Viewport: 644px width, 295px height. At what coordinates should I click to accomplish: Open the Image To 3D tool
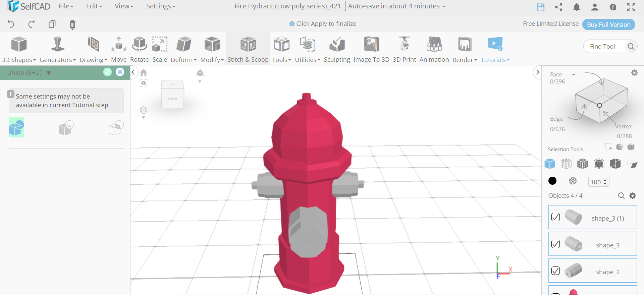point(371,49)
